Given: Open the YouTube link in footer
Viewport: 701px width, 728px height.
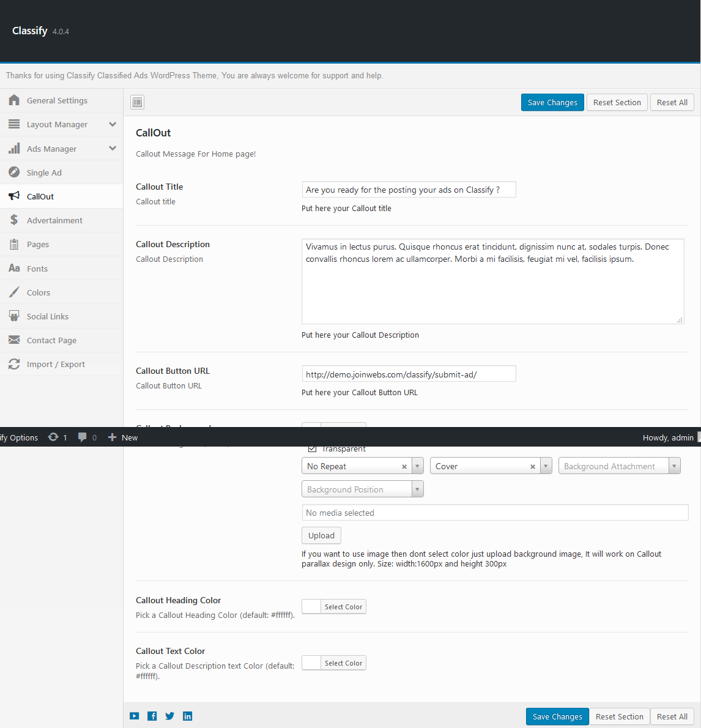Looking at the screenshot, I should pos(134,716).
